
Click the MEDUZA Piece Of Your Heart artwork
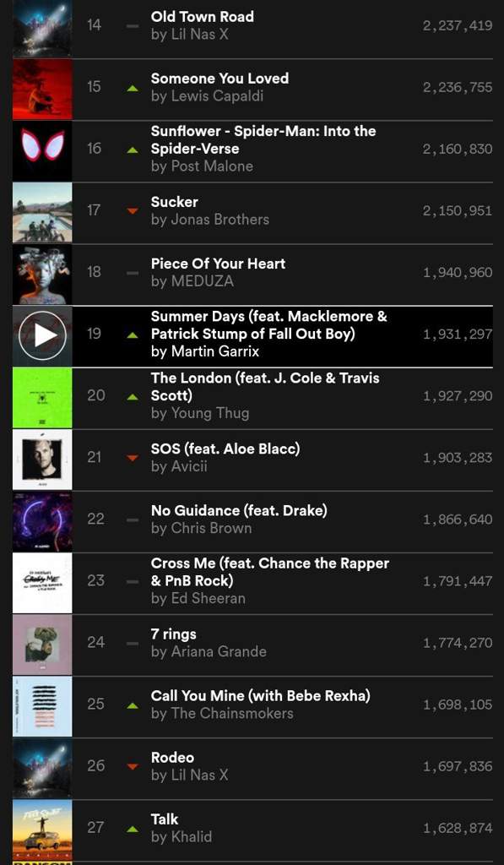coord(42,275)
